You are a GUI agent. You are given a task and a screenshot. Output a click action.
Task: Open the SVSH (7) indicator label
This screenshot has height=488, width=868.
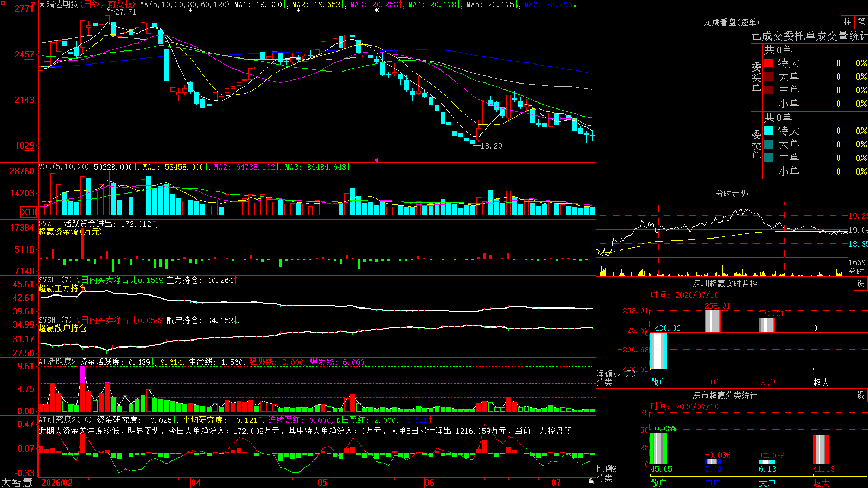click(55, 320)
